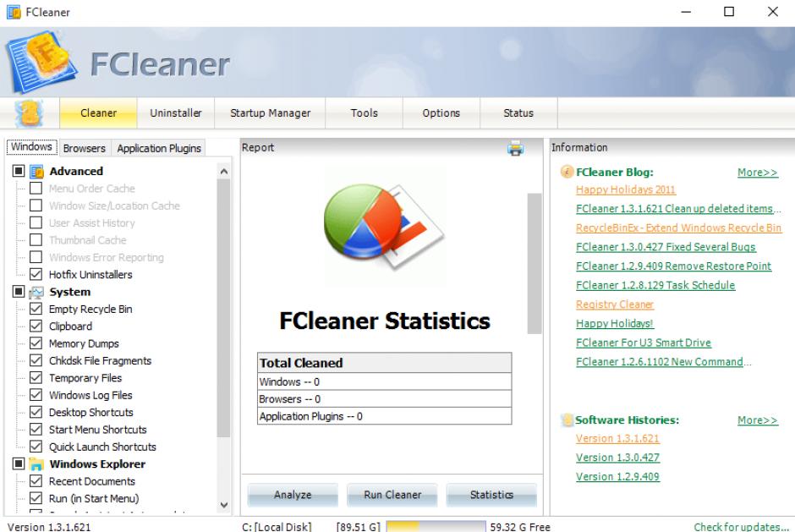Screen dimensions: 795x532
Task: Open FCleaner For U3 Smart Drive link
Action: [644, 343]
